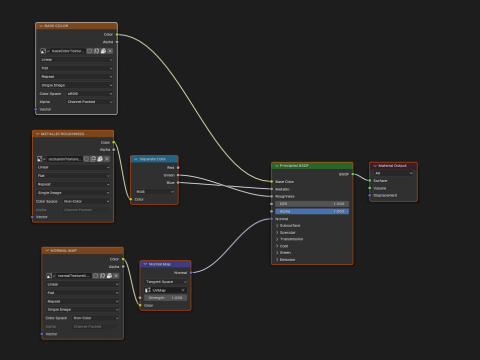Adjust the IOR slider in Principled BSDF

click(x=312, y=204)
